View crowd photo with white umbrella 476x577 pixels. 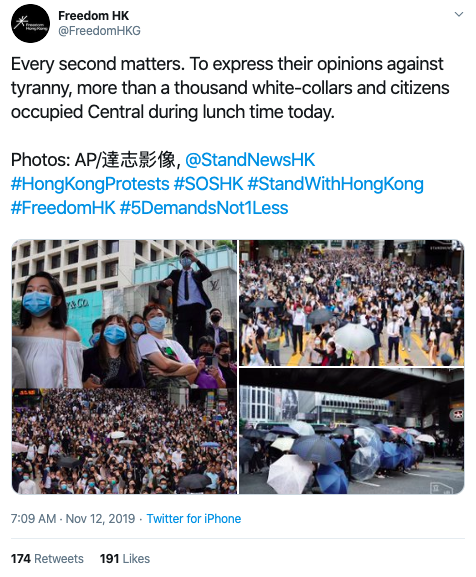tap(352, 303)
